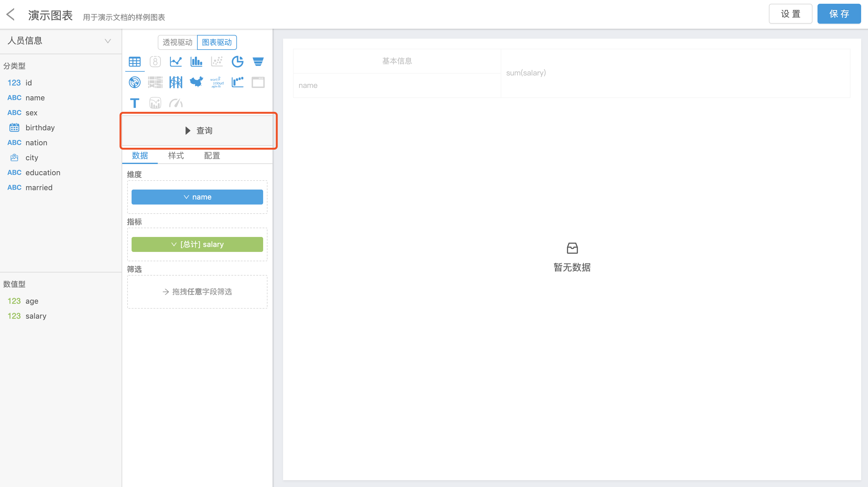Switch to 图表驱动 mode
This screenshot has height=487, width=868.
point(217,42)
